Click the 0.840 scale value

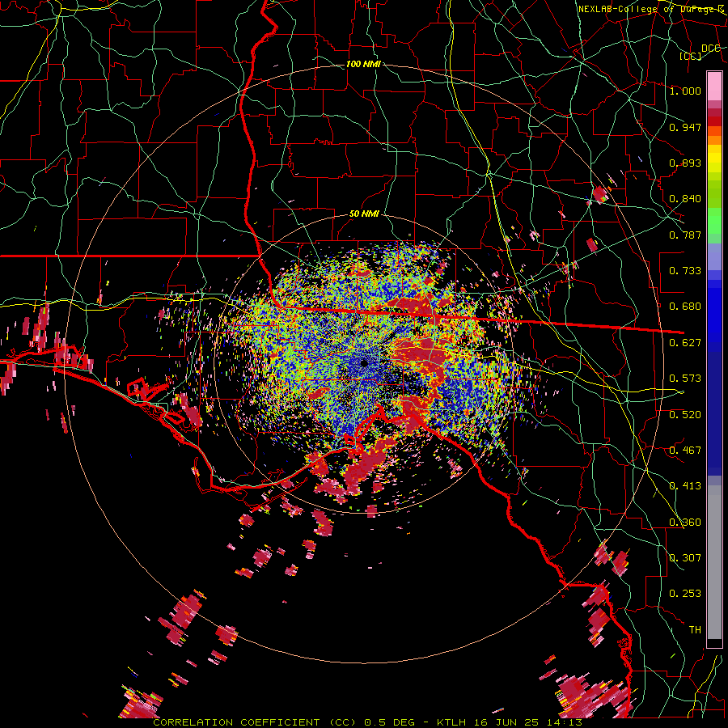click(x=685, y=198)
